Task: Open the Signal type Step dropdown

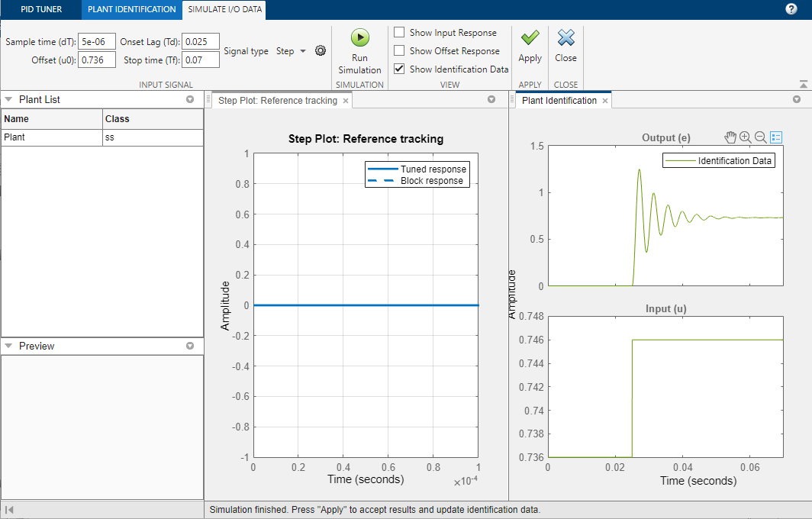Action: click(x=291, y=51)
